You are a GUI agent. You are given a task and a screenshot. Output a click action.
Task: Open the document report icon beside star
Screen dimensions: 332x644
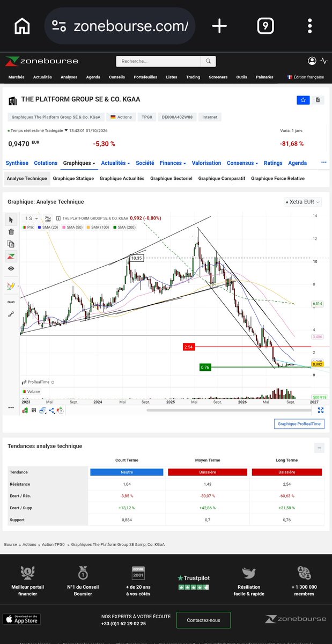pyautogui.click(x=318, y=100)
